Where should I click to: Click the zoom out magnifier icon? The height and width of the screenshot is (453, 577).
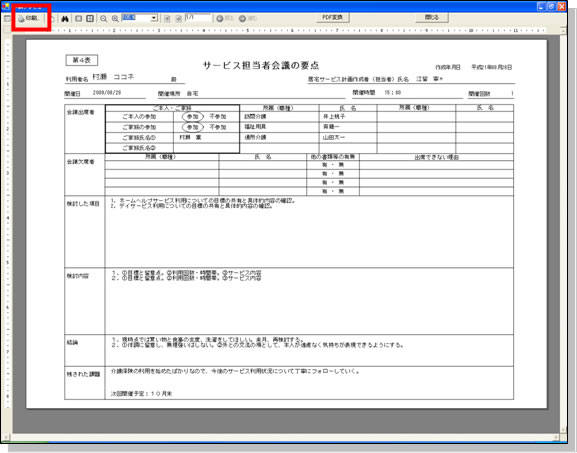tap(104, 19)
